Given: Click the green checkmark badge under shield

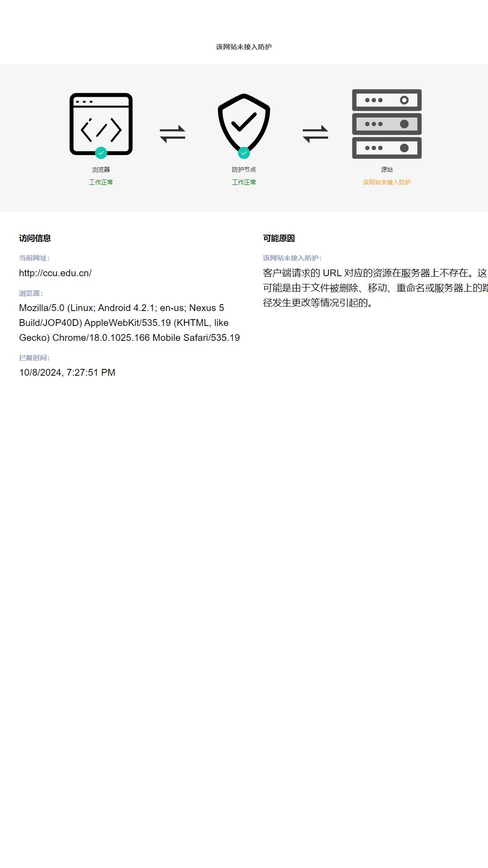Looking at the screenshot, I should click(244, 153).
